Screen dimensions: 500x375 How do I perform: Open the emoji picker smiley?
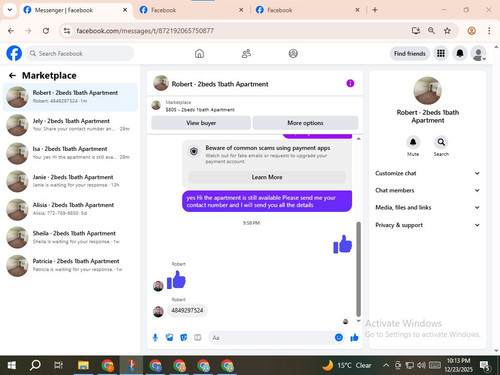(x=339, y=338)
